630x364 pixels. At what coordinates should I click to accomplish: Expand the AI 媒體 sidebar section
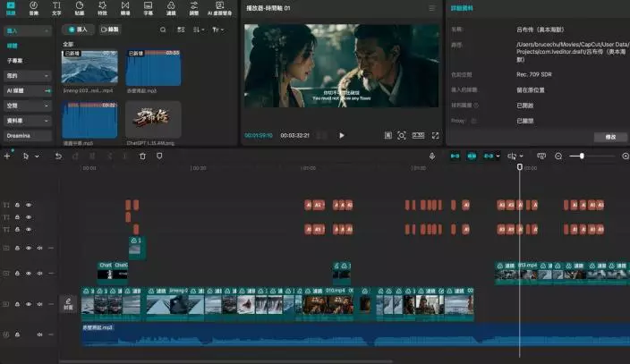point(28,91)
